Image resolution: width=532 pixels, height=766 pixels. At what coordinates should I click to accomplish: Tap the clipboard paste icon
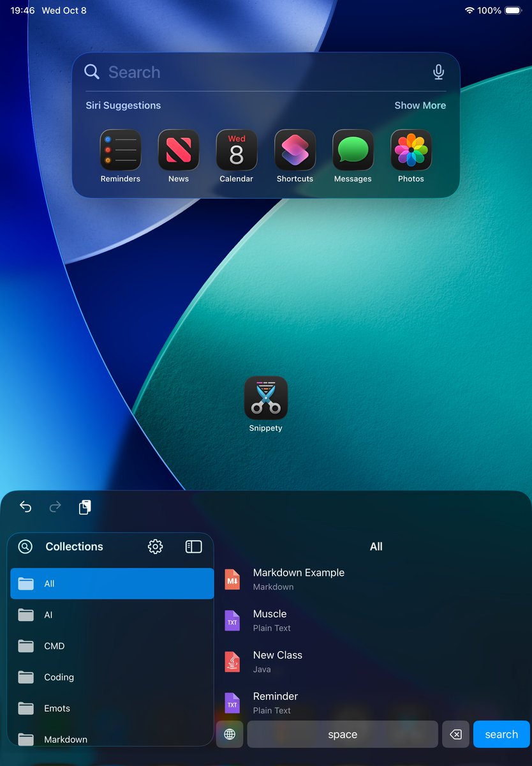[84, 507]
